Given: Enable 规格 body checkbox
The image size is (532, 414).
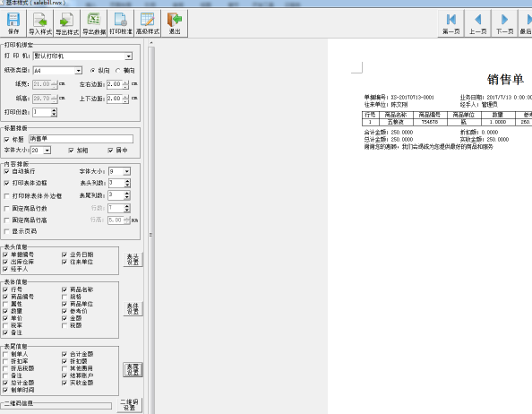Looking at the screenshot, I should tap(64, 297).
